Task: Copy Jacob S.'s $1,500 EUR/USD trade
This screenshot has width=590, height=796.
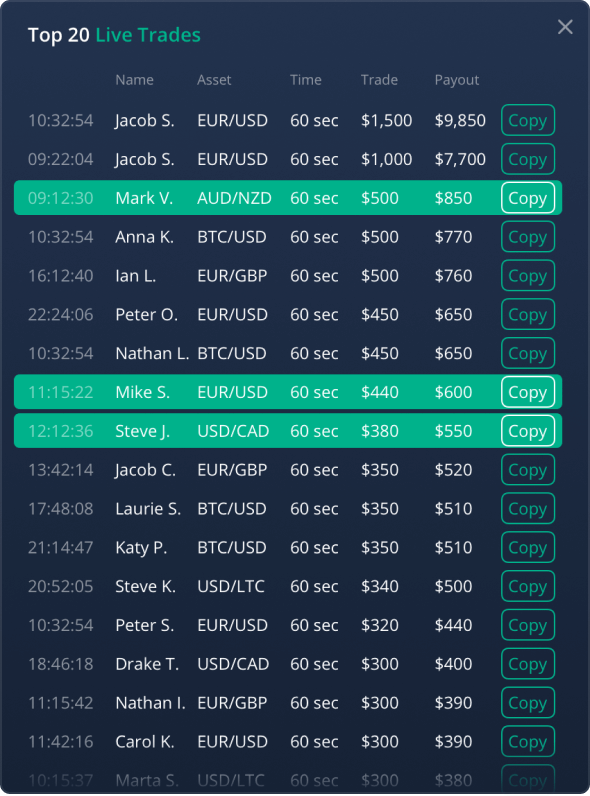Action: tap(528, 120)
